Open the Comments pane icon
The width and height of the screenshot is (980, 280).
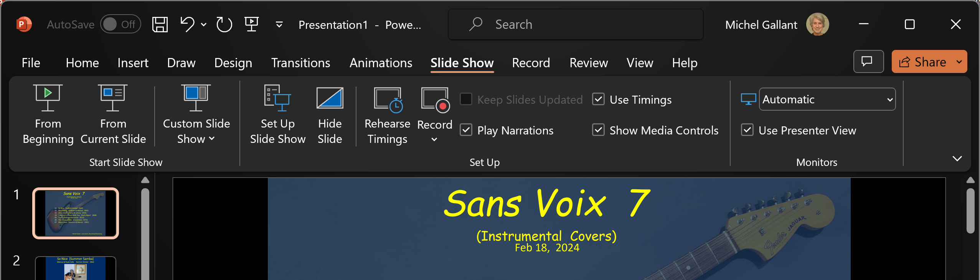(868, 61)
